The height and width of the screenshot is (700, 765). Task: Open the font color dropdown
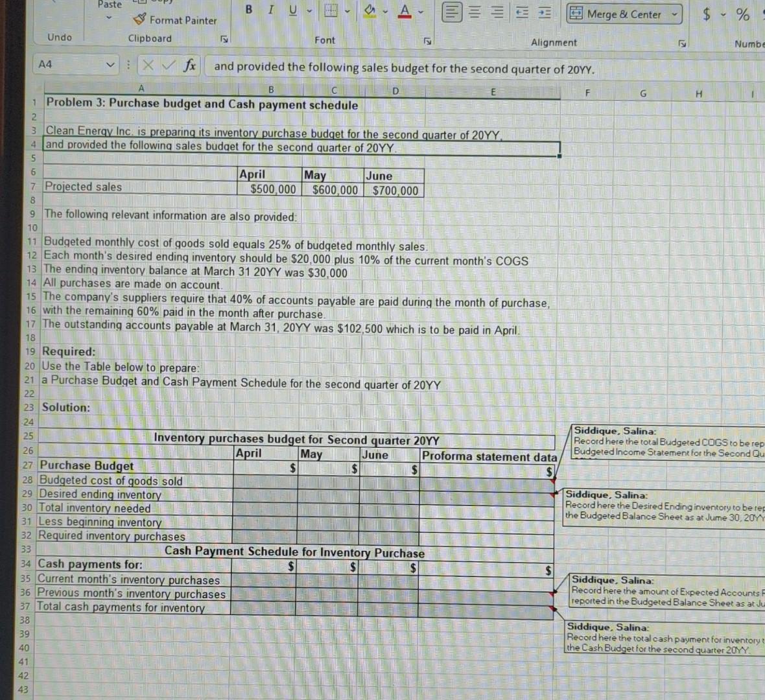coord(420,12)
